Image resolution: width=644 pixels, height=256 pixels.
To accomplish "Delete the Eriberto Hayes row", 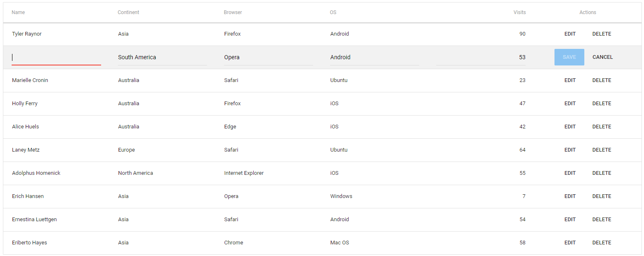I will [601, 243].
